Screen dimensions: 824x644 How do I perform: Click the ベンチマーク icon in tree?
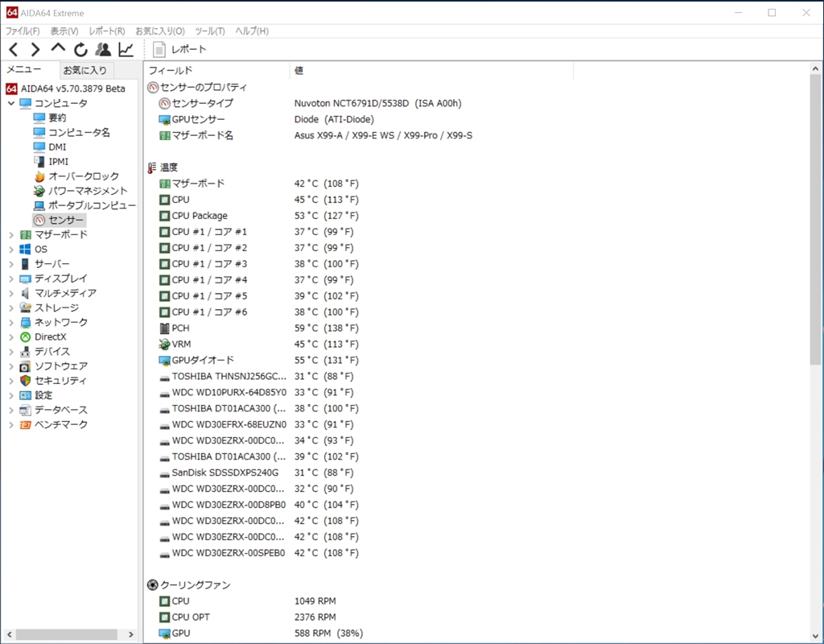25,425
